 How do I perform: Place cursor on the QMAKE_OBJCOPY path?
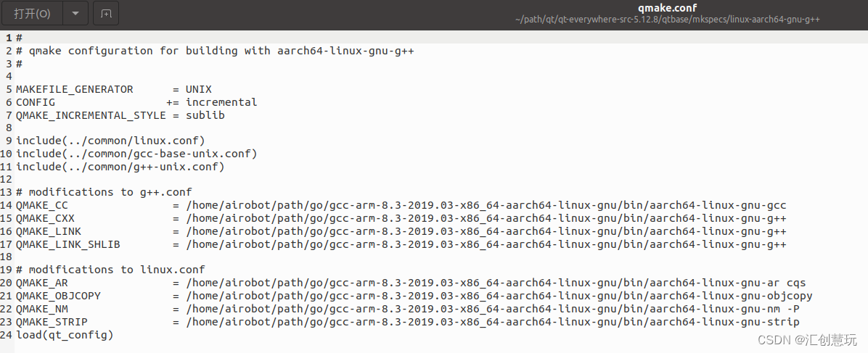(499, 296)
